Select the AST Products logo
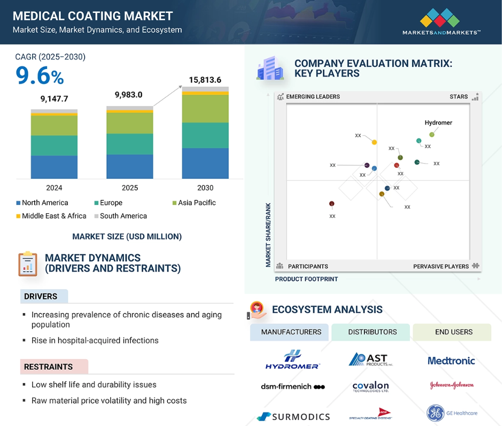Viewport: 504px width, 426px height. tap(370, 359)
